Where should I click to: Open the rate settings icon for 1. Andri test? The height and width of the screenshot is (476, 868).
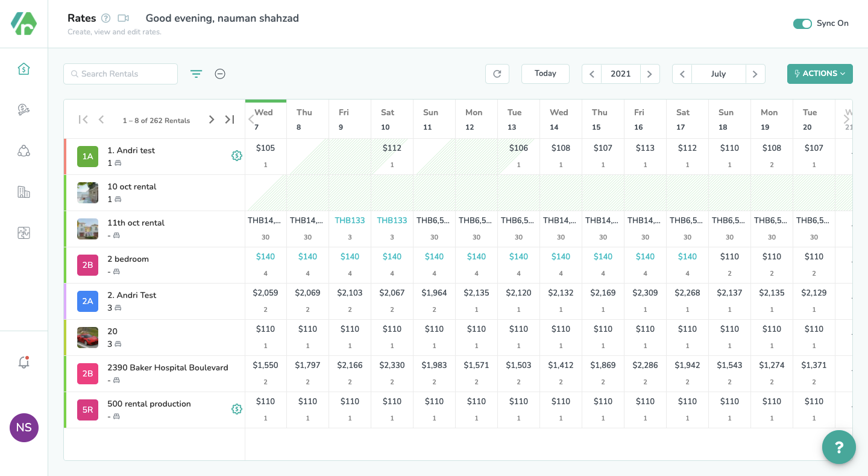(237, 156)
